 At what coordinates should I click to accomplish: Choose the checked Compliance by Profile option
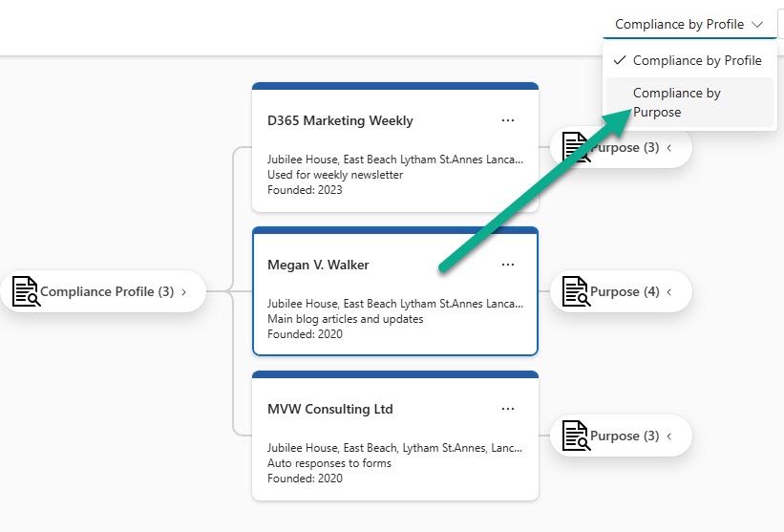coord(696,60)
